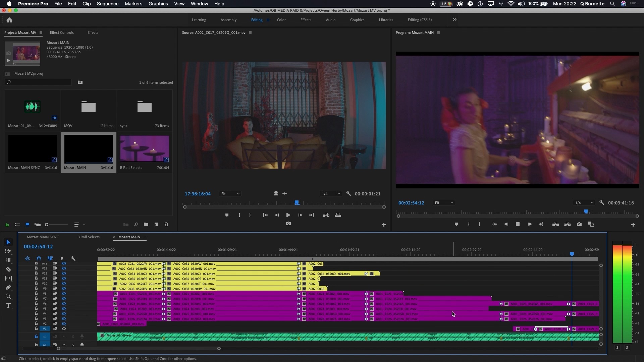Show track V14 output eye
This screenshot has width=644, height=362.
point(64,264)
